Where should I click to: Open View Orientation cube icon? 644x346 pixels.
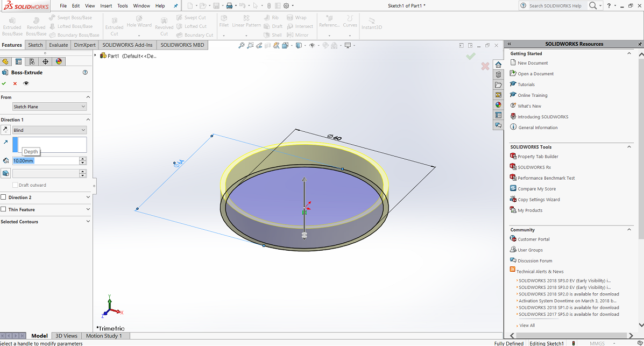[x=286, y=46]
